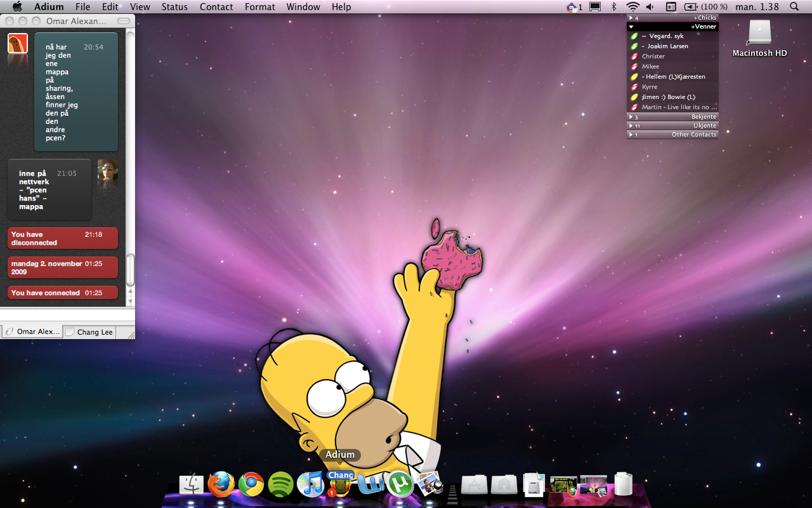Viewport: 812px width, 508px height.
Task: Expand the +Chicks contact group
Action: [x=672, y=18]
